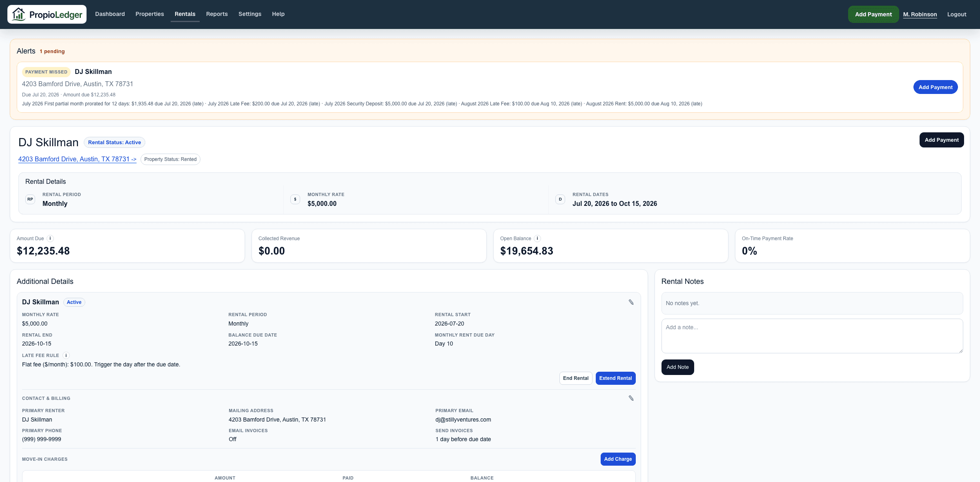The height and width of the screenshot is (482, 980).
Task: Click the 1 pending alerts count
Action: [52, 51]
